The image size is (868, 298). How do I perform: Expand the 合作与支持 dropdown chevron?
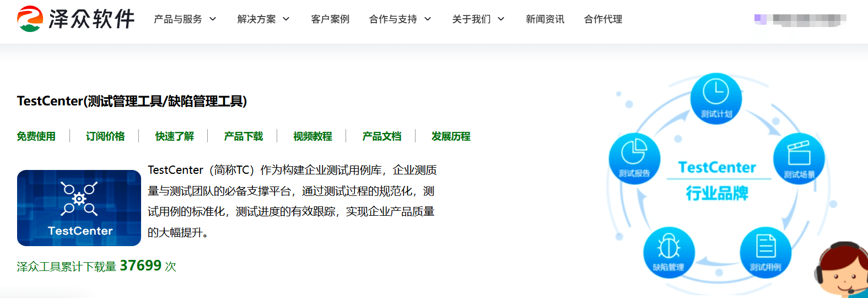pyautogui.click(x=428, y=19)
